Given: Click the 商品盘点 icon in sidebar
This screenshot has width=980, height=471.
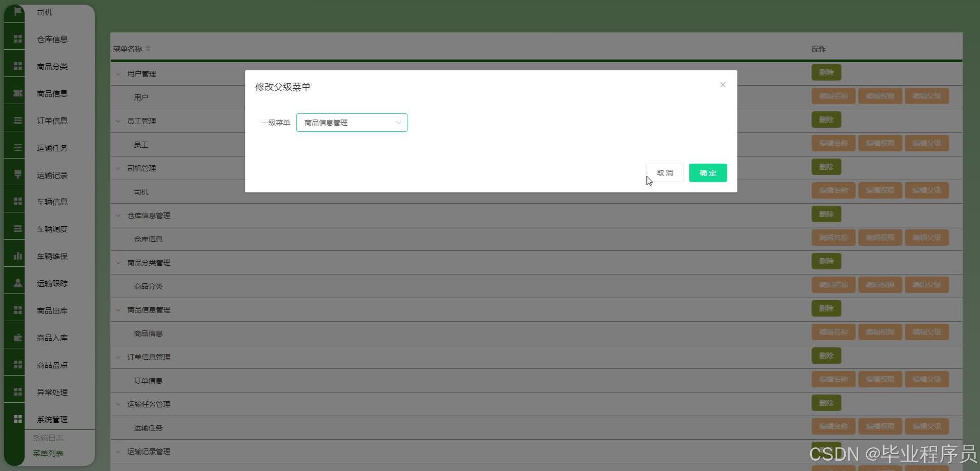Looking at the screenshot, I should click(x=18, y=365).
